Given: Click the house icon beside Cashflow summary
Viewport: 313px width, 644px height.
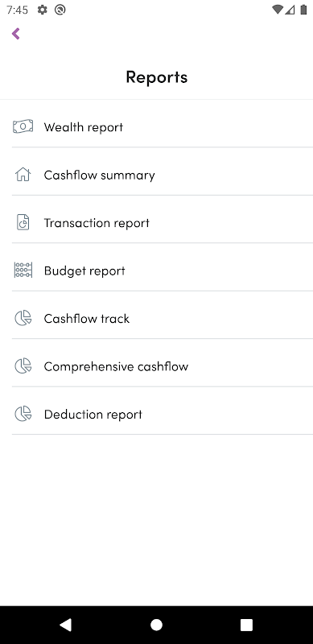Looking at the screenshot, I should [23, 175].
